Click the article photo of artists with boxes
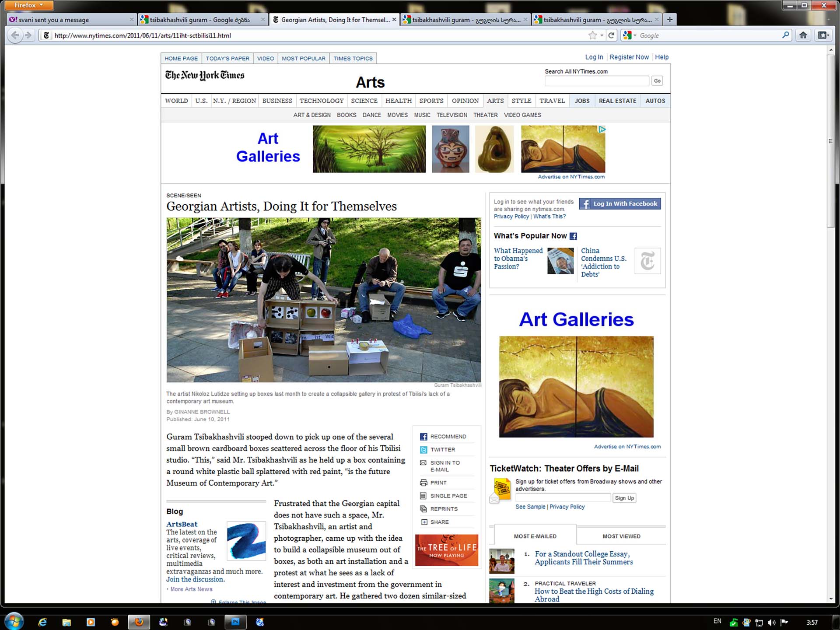This screenshot has height=630, width=840. point(323,300)
